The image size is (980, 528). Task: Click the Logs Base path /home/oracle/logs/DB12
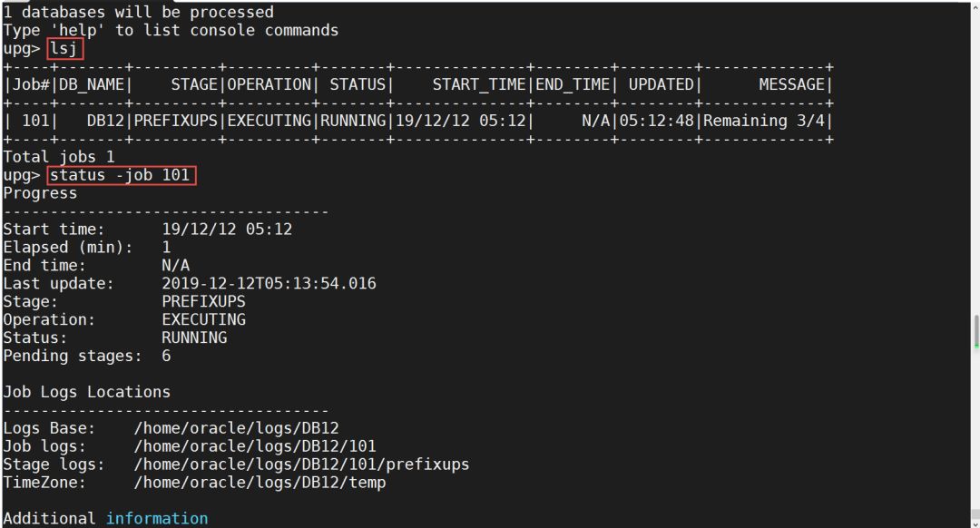point(237,428)
